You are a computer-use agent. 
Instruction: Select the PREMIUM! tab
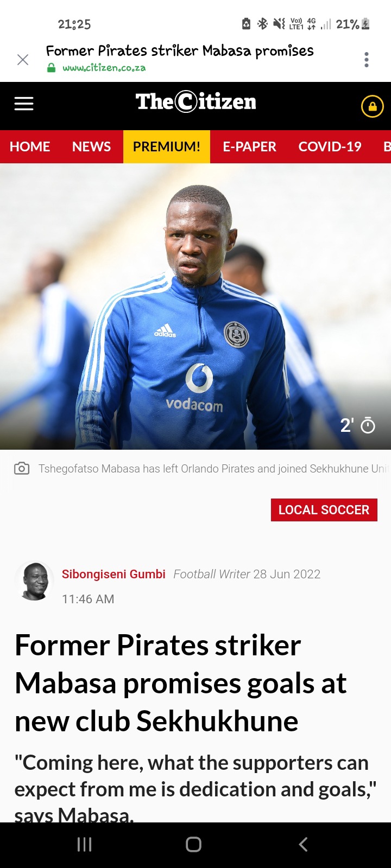[x=167, y=146]
